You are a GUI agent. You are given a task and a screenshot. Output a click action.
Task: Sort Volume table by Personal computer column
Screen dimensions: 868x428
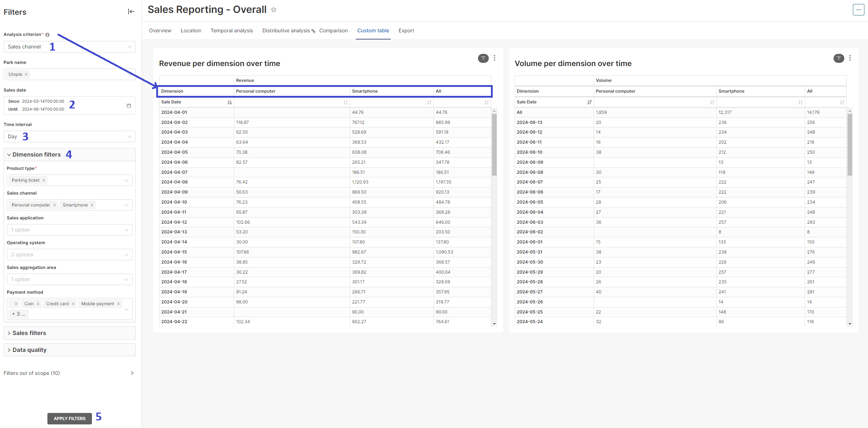click(712, 102)
